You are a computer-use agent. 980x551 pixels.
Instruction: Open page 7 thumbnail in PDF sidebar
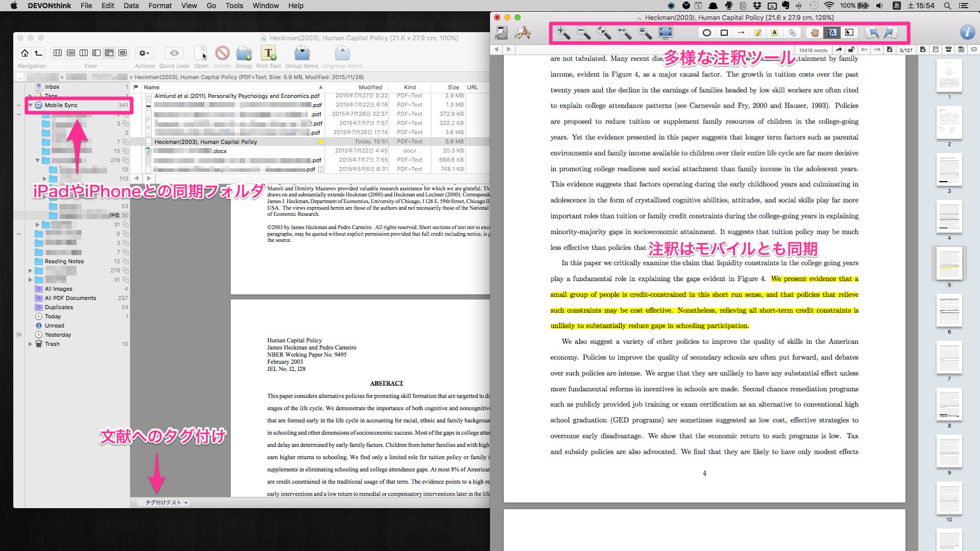[949, 358]
